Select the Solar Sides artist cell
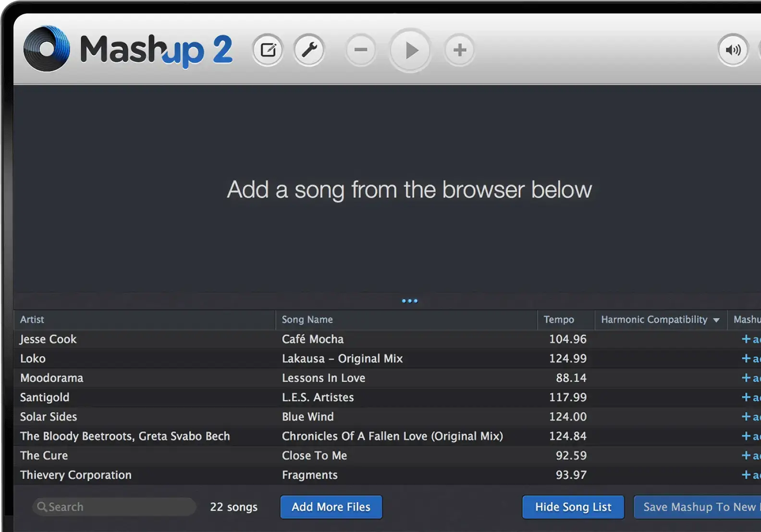761x532 pixels. [x=49, y=417]
